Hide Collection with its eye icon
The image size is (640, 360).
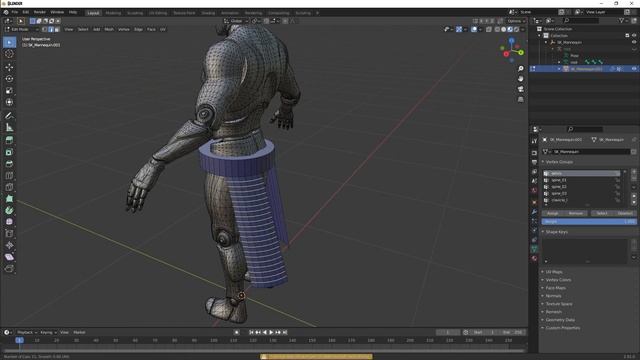[634, 36]
